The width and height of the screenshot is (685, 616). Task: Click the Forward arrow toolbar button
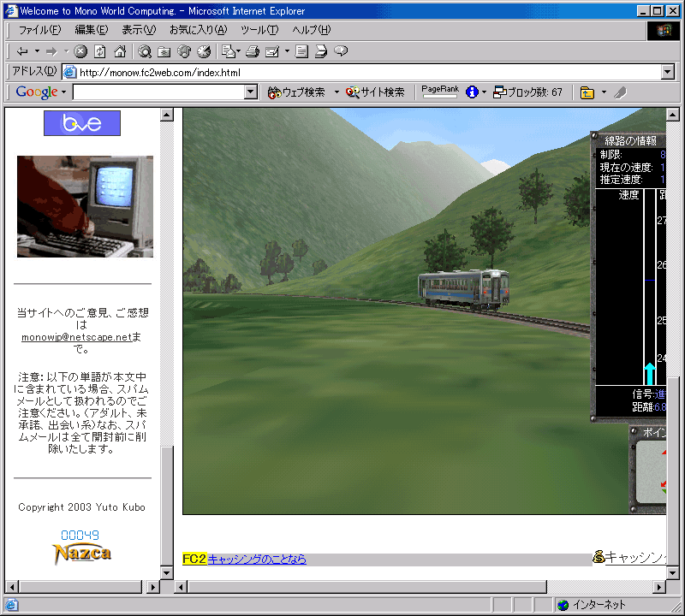52,51
